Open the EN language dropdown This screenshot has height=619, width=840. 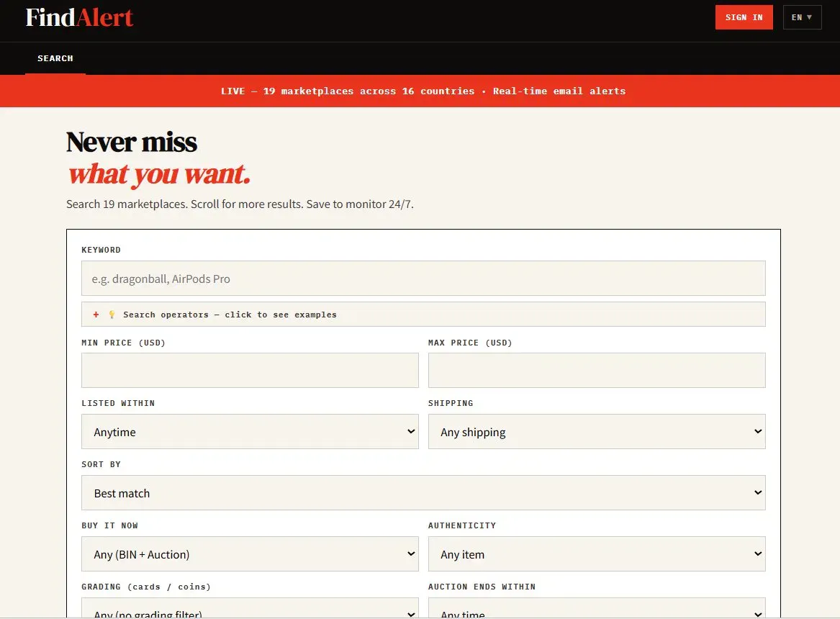[x=802, y=17]
